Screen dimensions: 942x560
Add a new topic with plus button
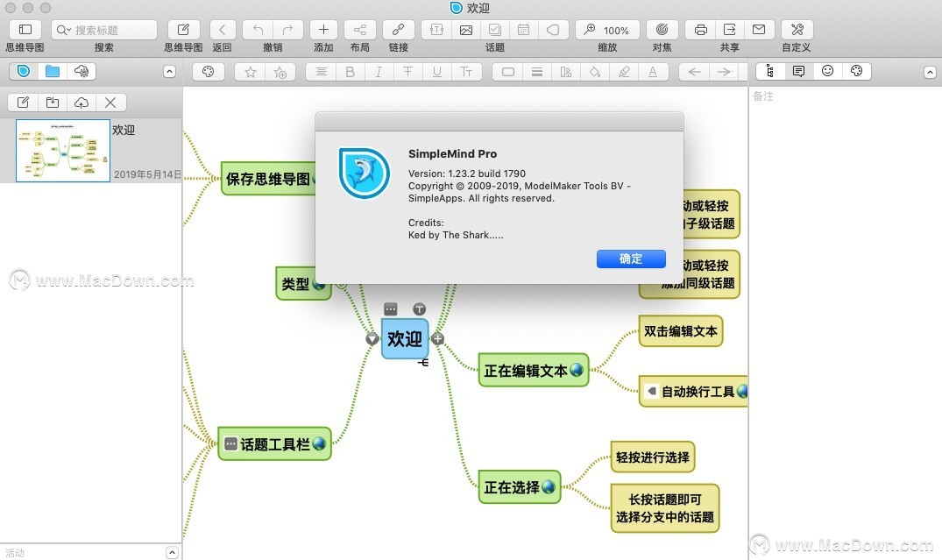point(323,30)
